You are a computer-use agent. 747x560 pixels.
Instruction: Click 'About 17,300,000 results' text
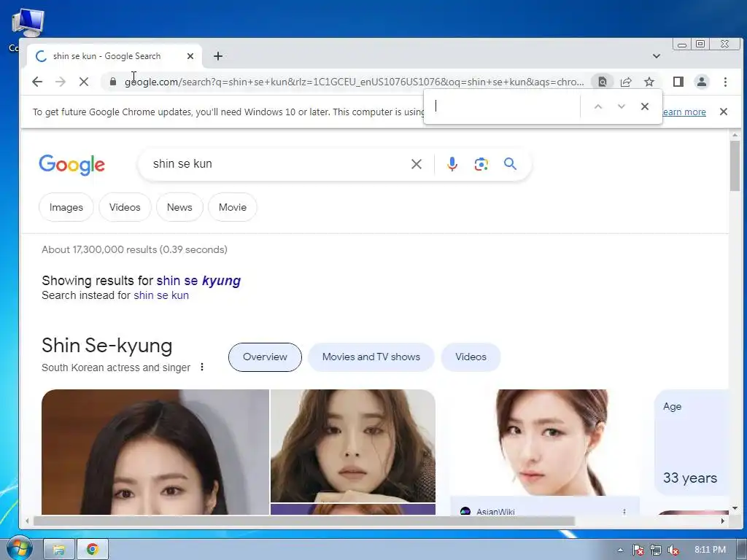(134, 249)
